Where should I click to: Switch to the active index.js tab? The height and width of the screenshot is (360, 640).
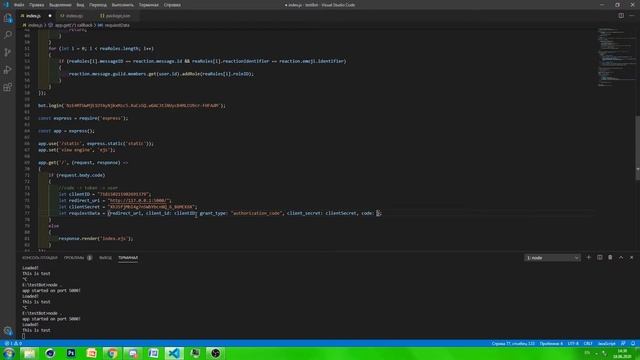click(33, 16)
